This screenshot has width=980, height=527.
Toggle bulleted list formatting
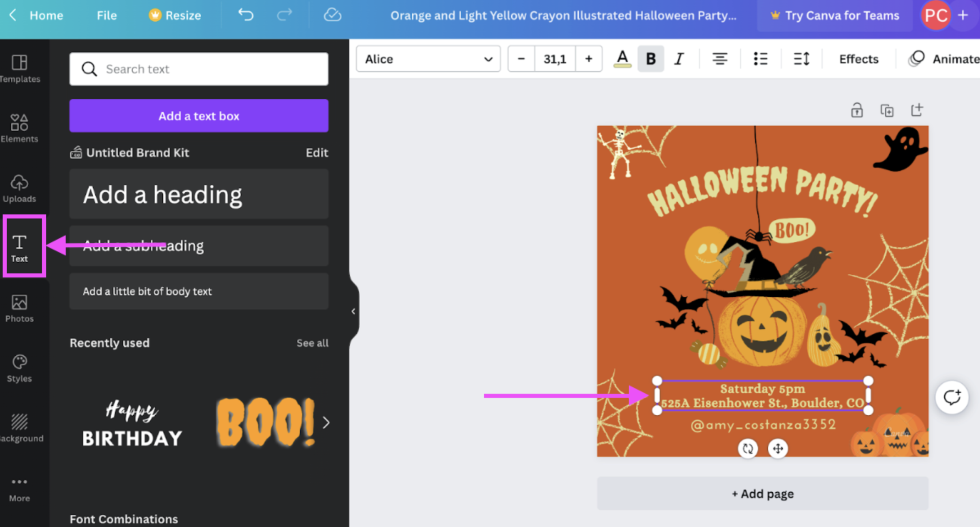click(x=760, y=59)
